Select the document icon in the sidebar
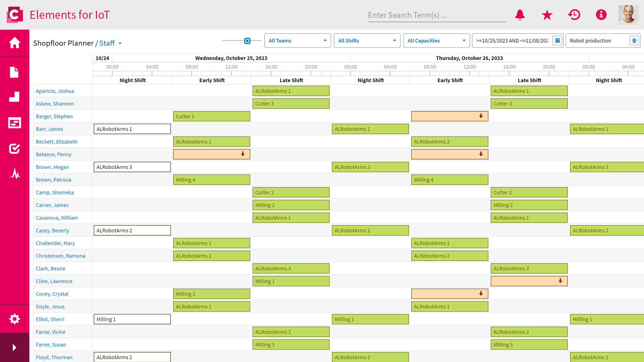Viewport: 644px width, 362px height. [14, 72]
